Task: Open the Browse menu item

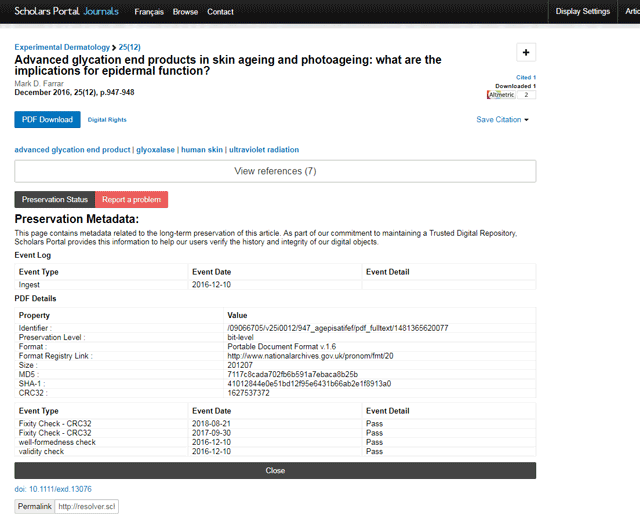Action: coord(185,12)
